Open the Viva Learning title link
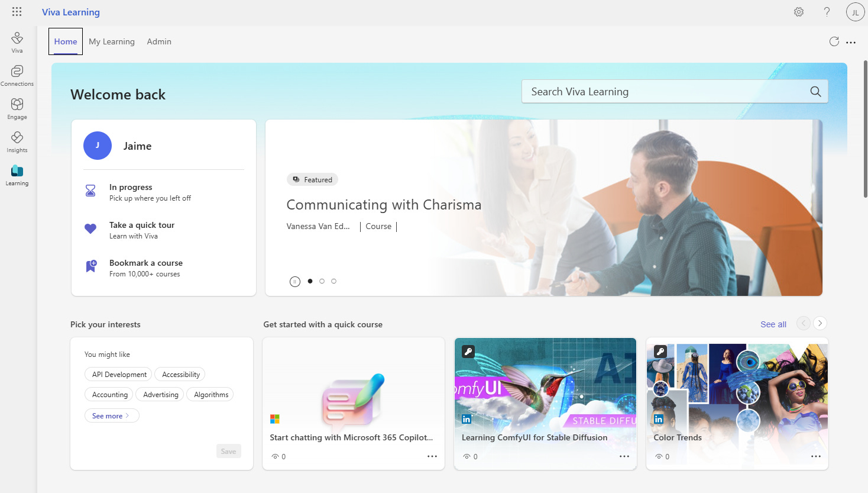Screen dimensions: 868x493 click(x=71, y=12)
